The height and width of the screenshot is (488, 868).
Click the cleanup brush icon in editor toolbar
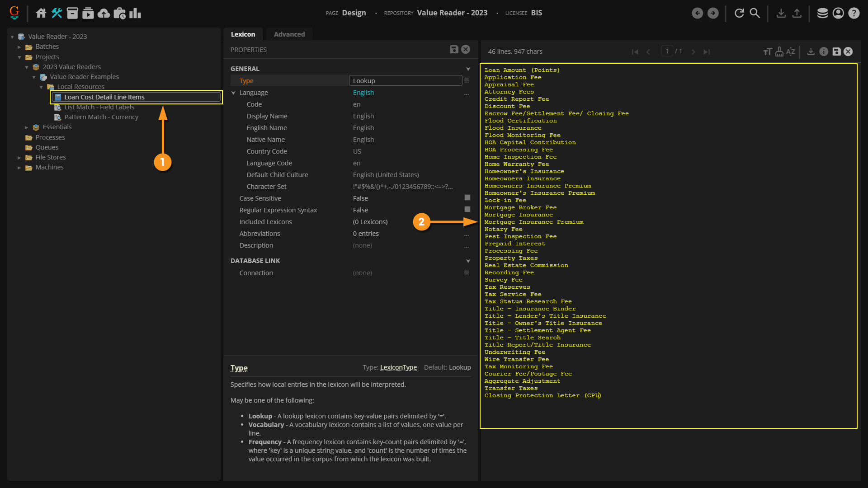[779, 52]
